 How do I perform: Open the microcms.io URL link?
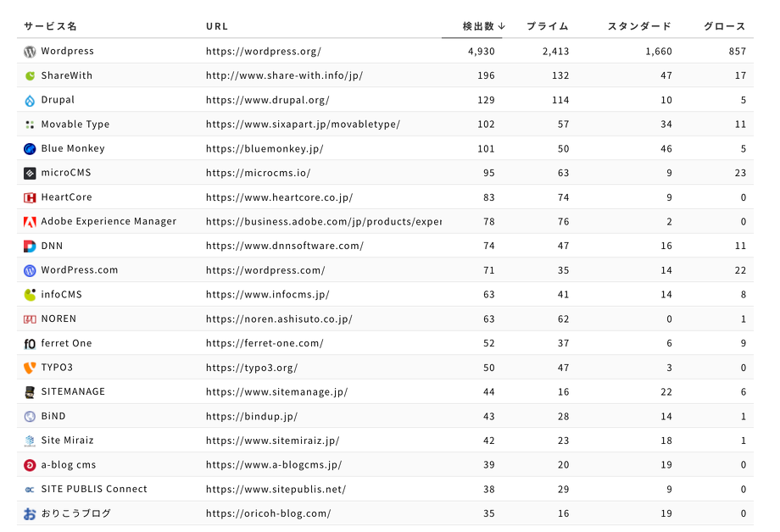258,173
